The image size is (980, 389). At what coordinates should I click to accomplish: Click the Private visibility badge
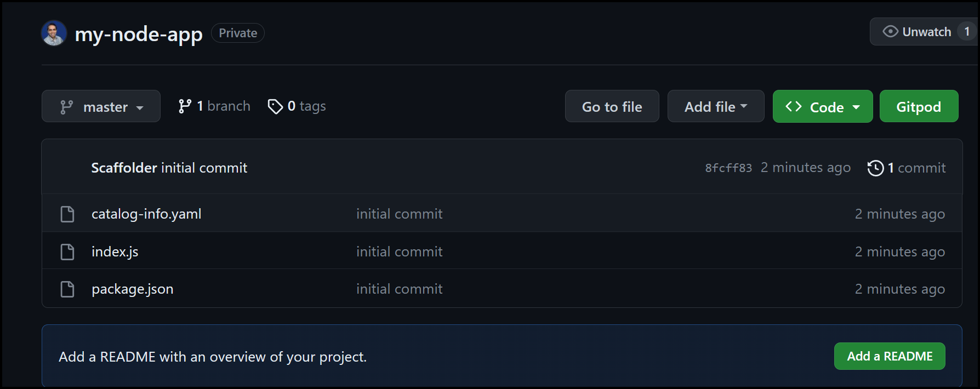pos(237,33)
